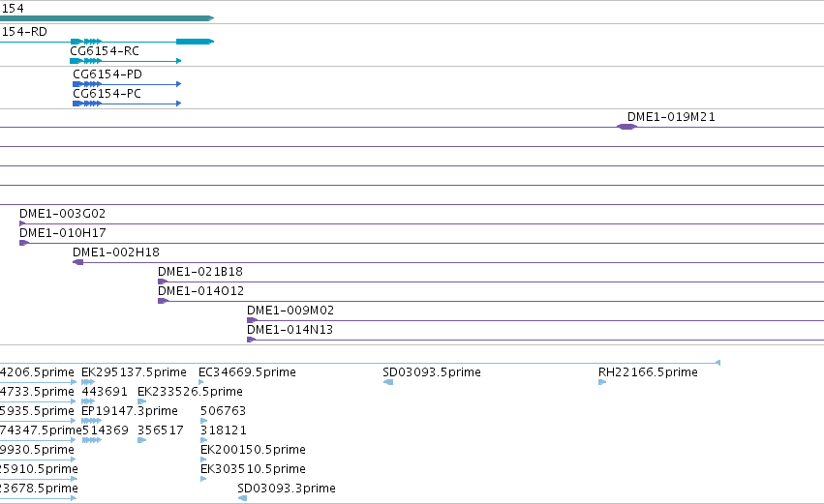Select the SD03093.3prime arrow glyph
Viewport: 824px width, 504px height.
tap(242, 498)
